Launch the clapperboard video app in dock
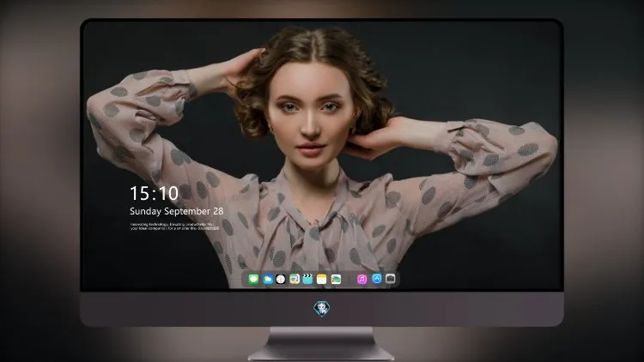The width and height of the screenshot is (644, 362). click(x=307, y=280)
